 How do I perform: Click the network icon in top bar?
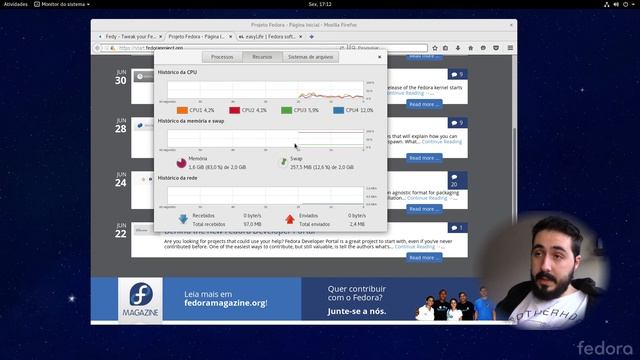point(607,4)
